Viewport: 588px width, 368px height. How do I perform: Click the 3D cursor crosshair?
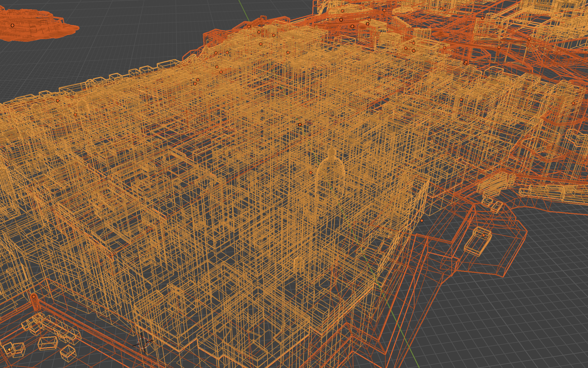coord(143,342)
